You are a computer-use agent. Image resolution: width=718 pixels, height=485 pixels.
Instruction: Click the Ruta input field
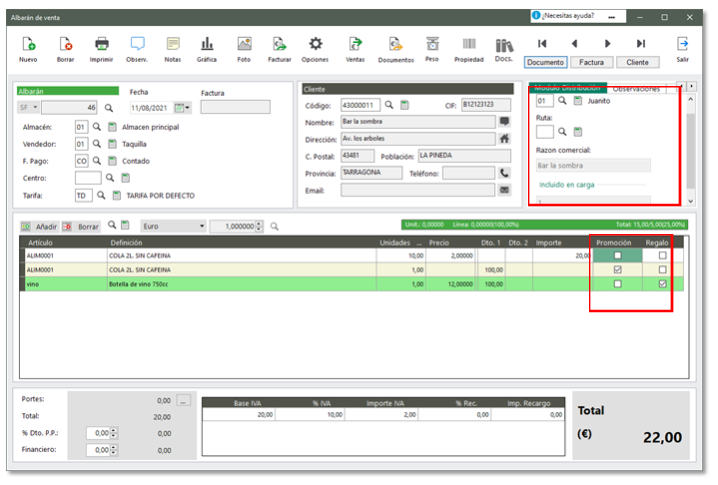(x=544, y=132)
